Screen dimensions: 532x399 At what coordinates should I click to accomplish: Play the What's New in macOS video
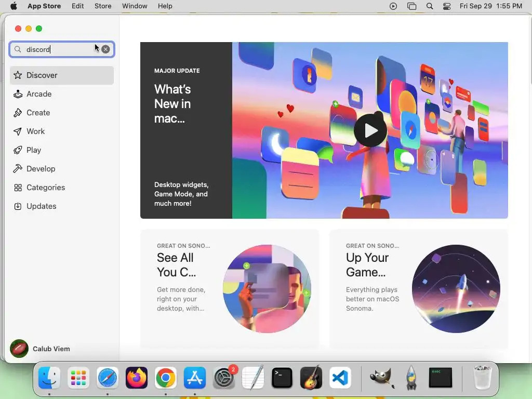point(370,130)
